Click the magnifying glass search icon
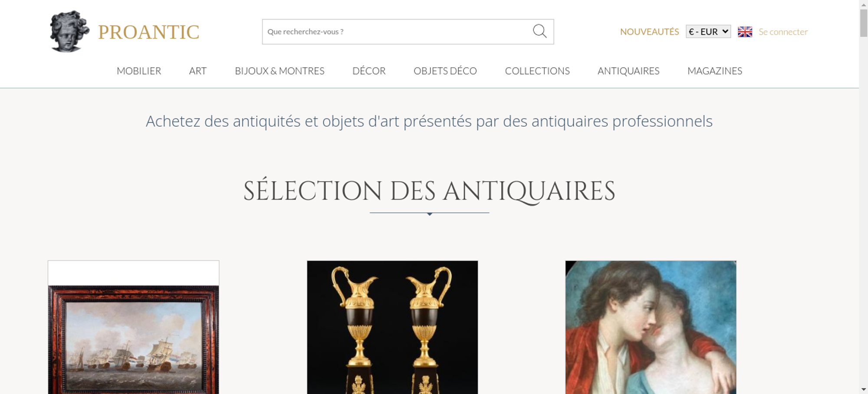The image size is (868, 394). click(539, 31)
